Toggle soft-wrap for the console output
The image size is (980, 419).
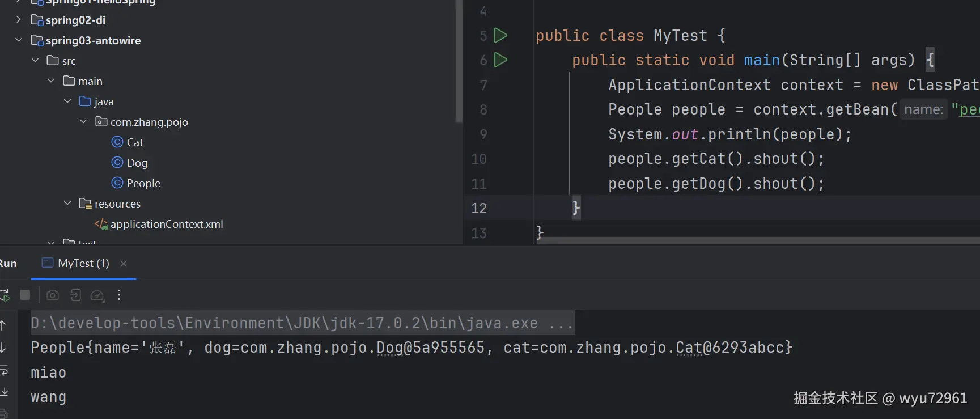[3, 370]
